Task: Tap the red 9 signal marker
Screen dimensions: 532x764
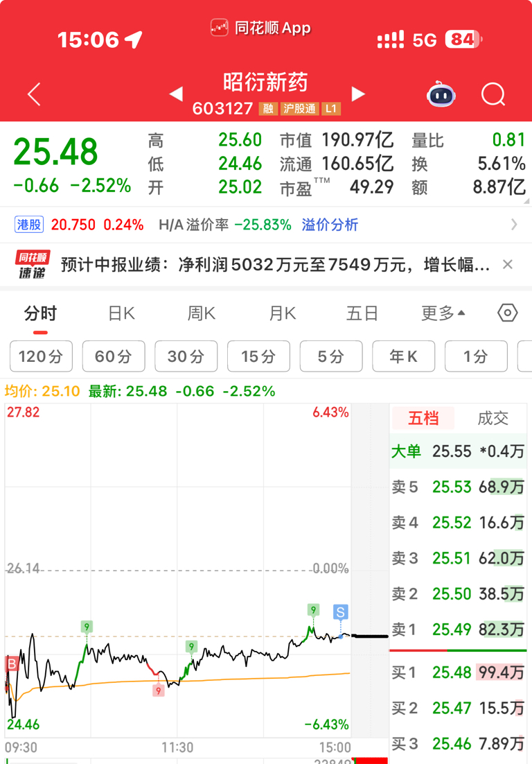Action: click(158, 690)
